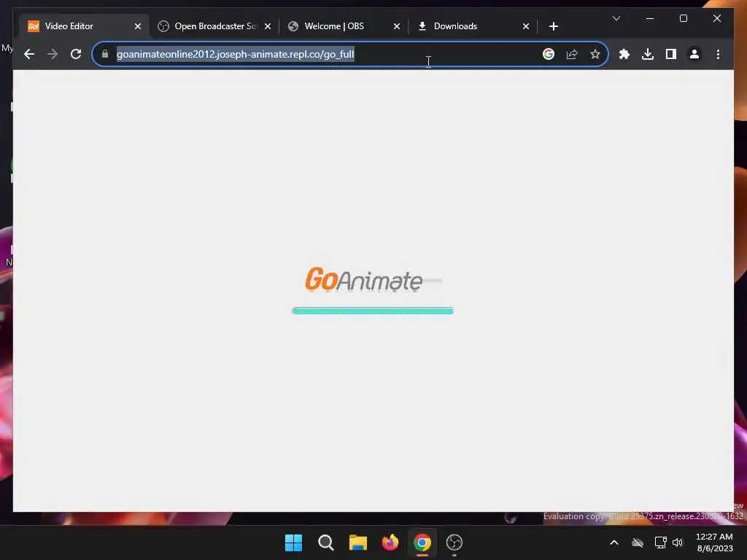Click the GoAnimate loading progress bar
The width and height of the screenshot is (747, 560).
click(x=373, y=311)
